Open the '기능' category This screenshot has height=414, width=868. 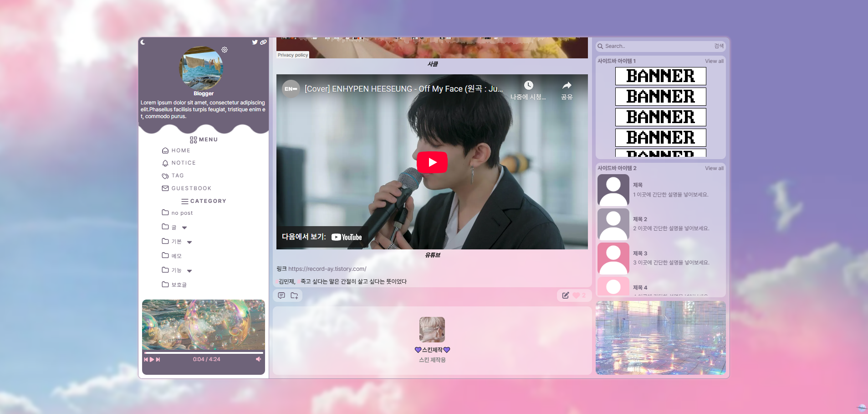point(176,270)
